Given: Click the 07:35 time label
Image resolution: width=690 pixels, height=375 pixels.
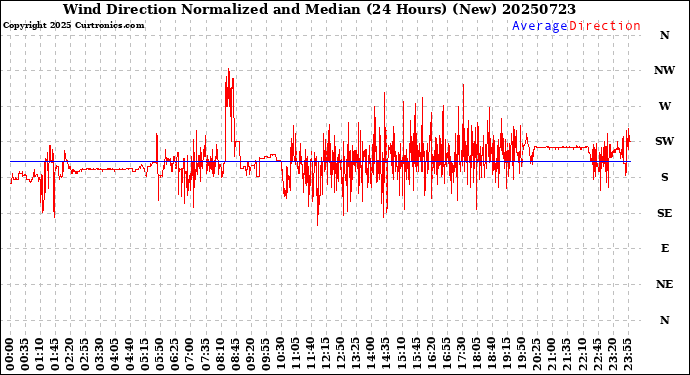Looking at the screenshot, I should pyautogui.click(x=206, y=354).
